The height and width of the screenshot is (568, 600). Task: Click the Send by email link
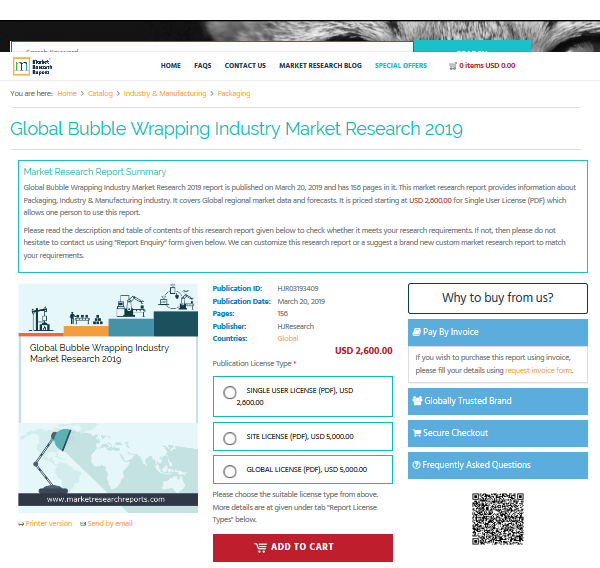[110, 524]
